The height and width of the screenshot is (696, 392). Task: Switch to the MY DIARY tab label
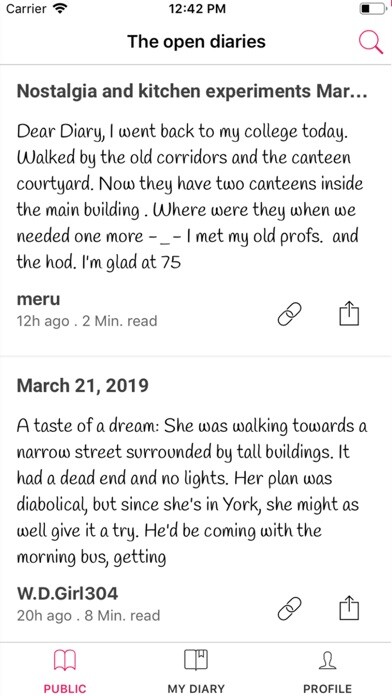[x=196, y=689]
